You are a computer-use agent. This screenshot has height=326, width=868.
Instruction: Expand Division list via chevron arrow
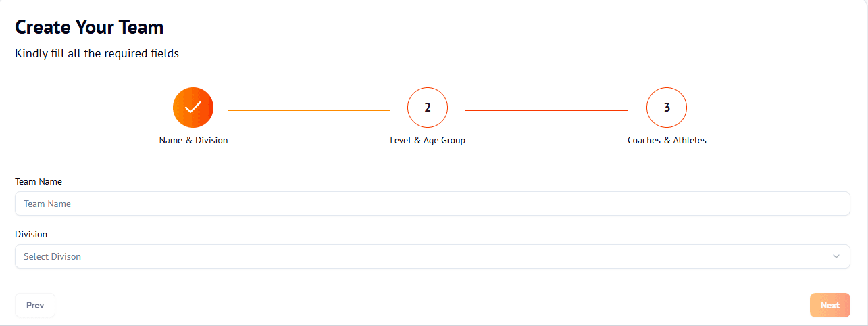[836, 256]
